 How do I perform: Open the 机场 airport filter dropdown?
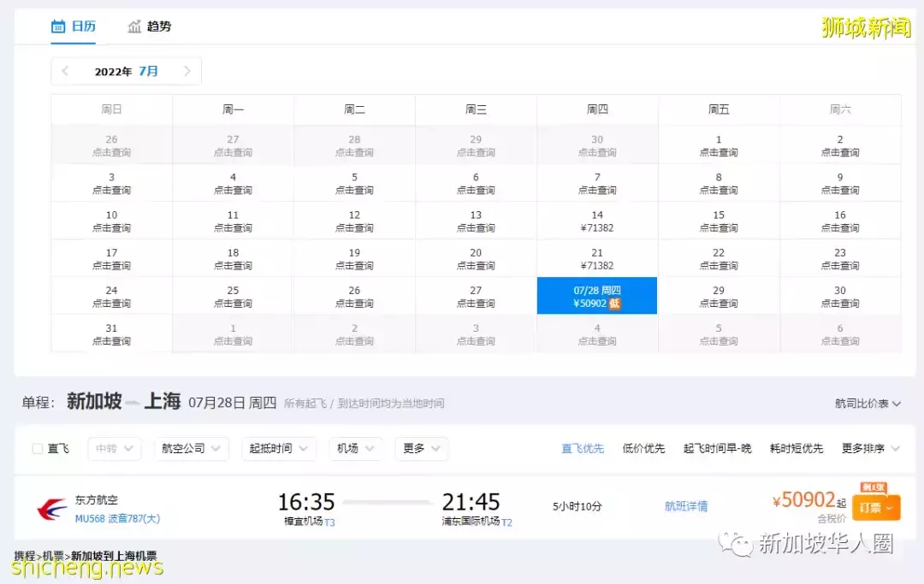point(355,448)
